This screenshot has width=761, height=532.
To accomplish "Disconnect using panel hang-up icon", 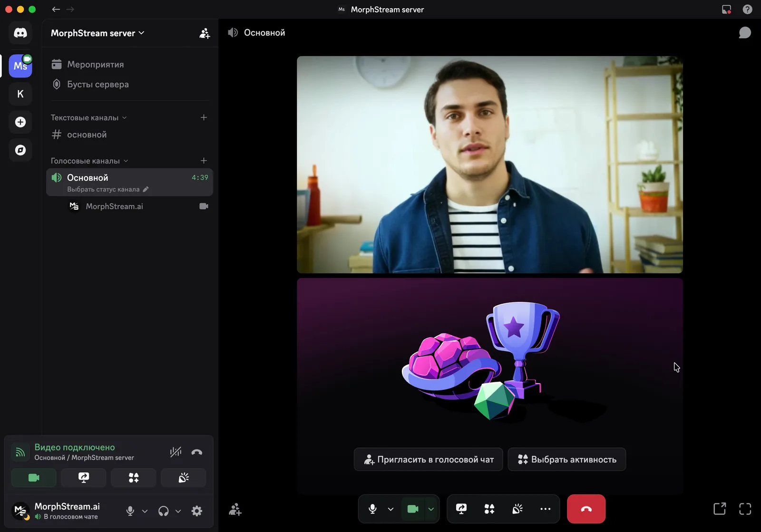I will tap(197, 452).
